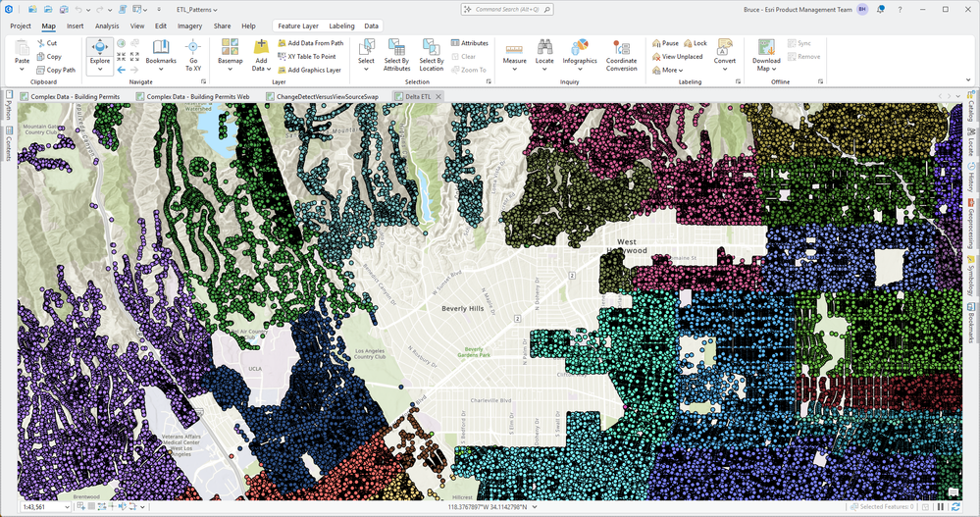This screenshot has height=517, width=980.
Task: Go to the previous extent
Action: (x=122, y=70)
